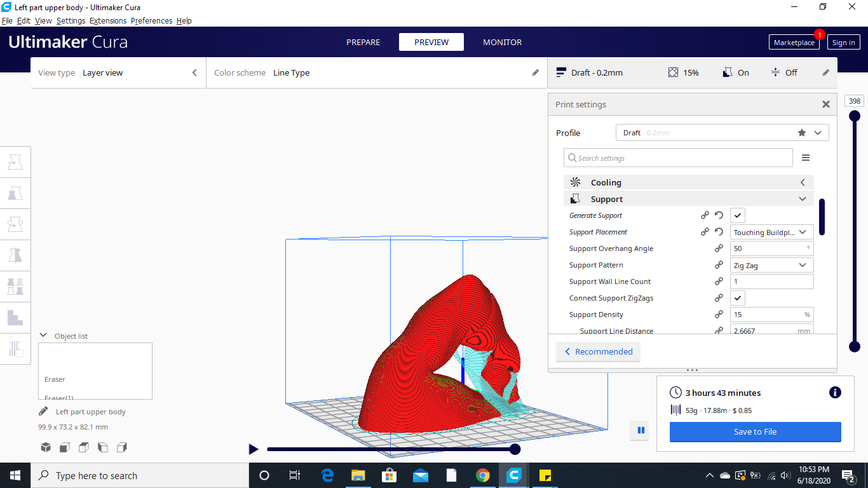Click the link icon for Support Density
Screen dimensions: 868x488
coord(719,315)
